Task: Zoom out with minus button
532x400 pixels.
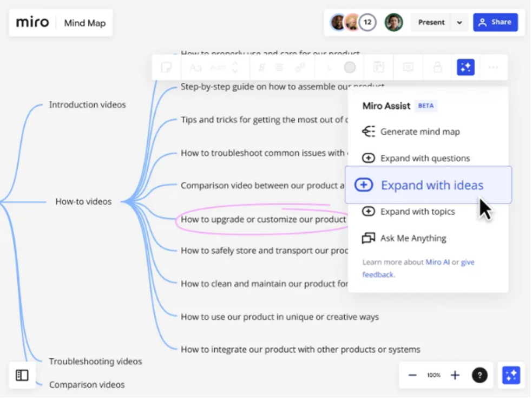Action: [412, 375]
